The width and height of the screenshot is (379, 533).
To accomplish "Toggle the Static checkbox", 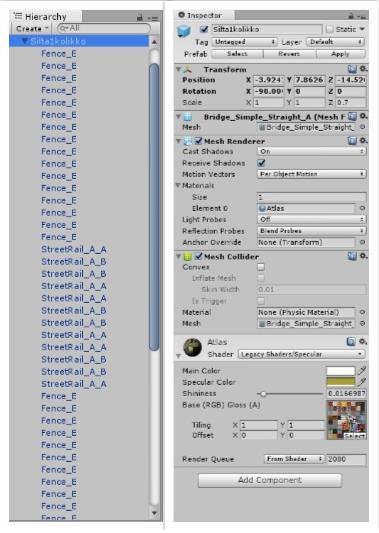I will 329,29.
